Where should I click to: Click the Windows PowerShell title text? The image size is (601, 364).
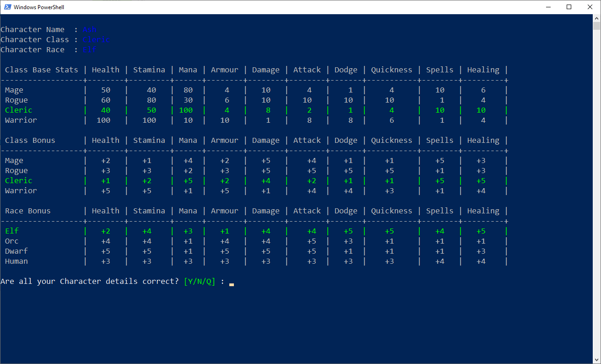pos(39,7)
